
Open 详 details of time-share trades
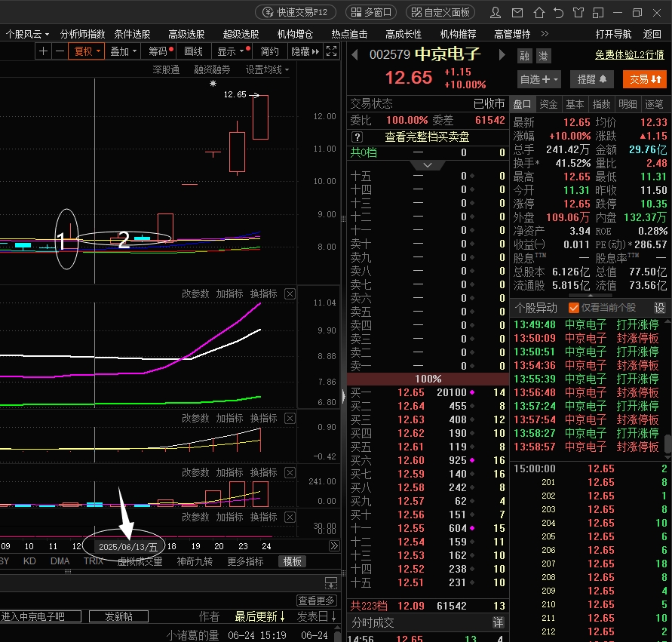(498, 622)
